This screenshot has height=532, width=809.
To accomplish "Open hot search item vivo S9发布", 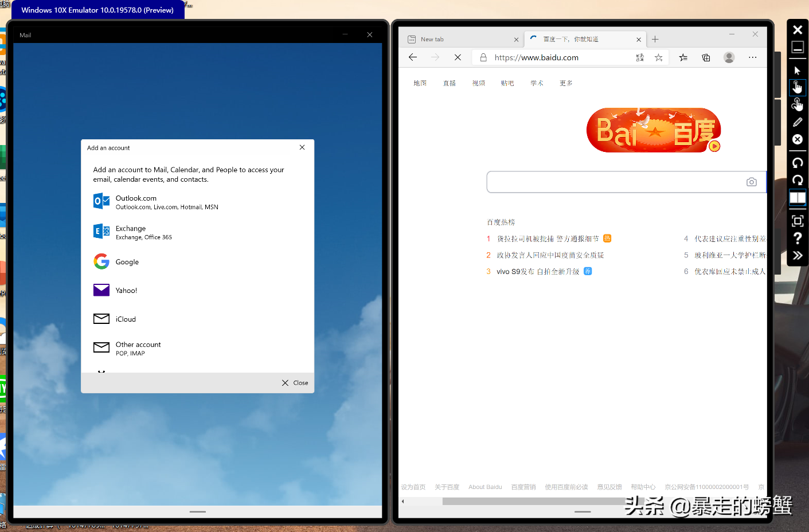I will click(538, 271).
